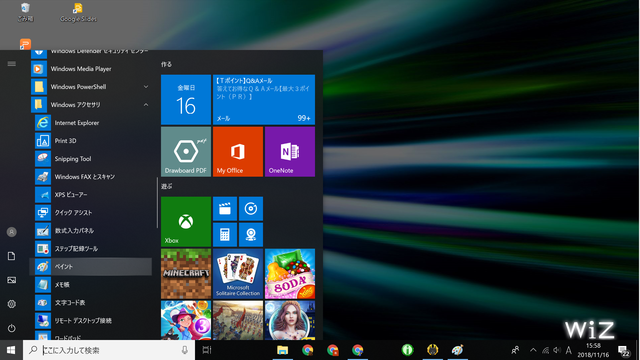Screen dimensions: 640x360
Task: Open the Movies & TV small tile
Action: (224, 209)
